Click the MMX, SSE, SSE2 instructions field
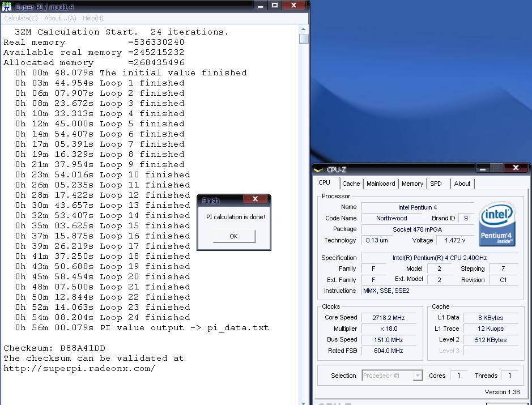Screen dimensions: 532x405 point(440,291)
